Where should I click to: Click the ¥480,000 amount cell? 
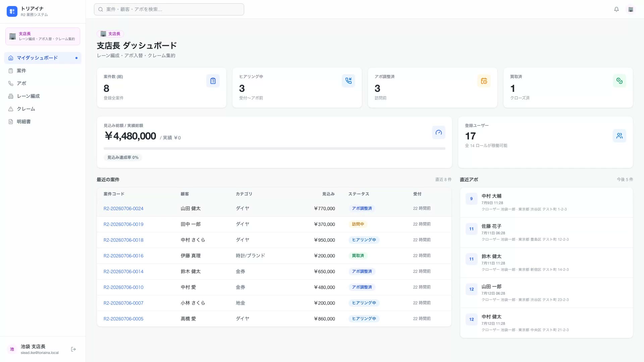[324, 287]
